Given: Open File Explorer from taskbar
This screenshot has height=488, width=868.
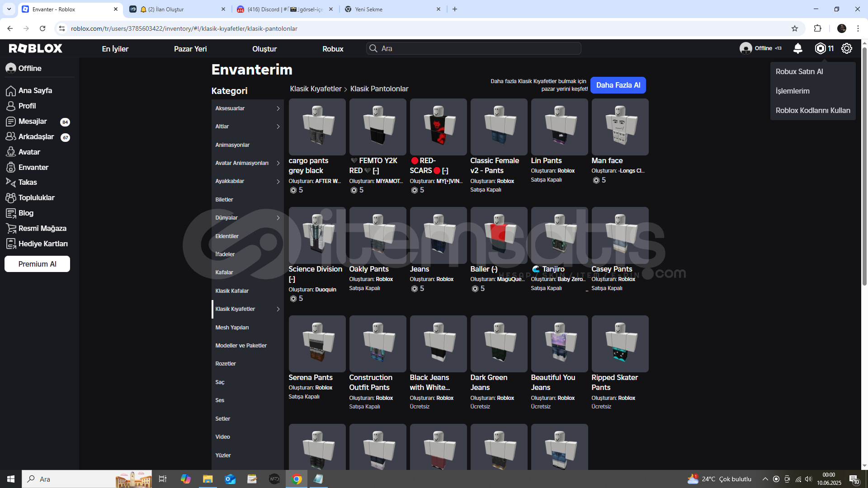Looking at the screenshot, I should coord(208,479).
